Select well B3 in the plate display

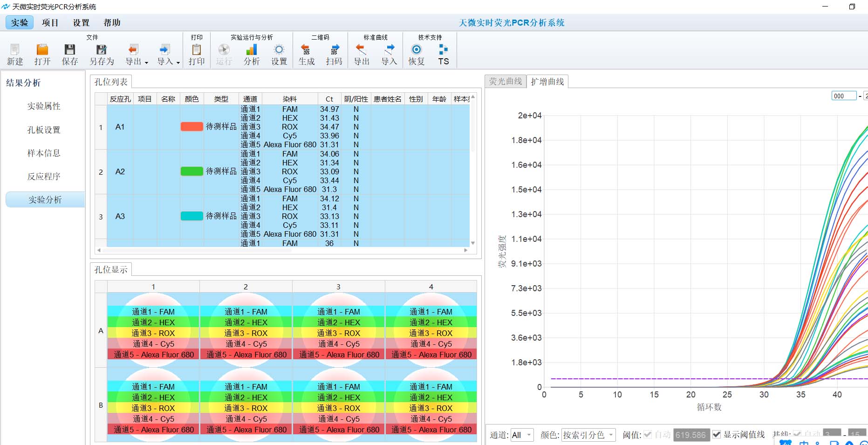(338, 404)
